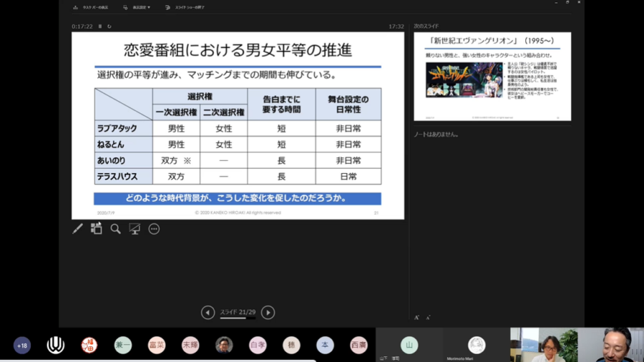Click スライド ショーの終了 to end the show

[x=185, y=7]
